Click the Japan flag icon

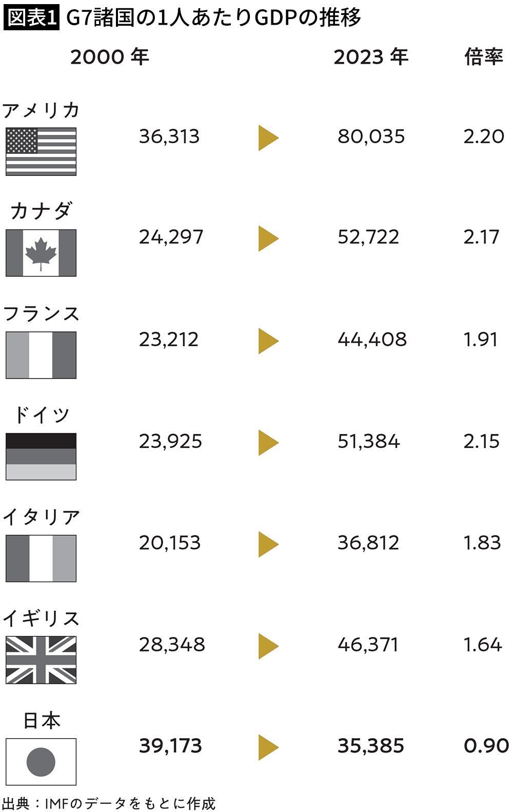41,761
